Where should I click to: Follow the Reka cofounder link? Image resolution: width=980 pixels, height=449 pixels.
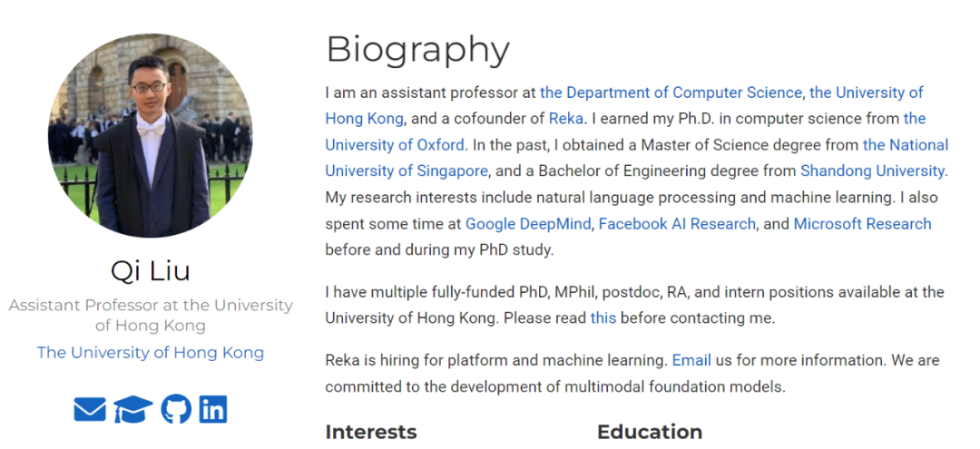click(566, 119)
